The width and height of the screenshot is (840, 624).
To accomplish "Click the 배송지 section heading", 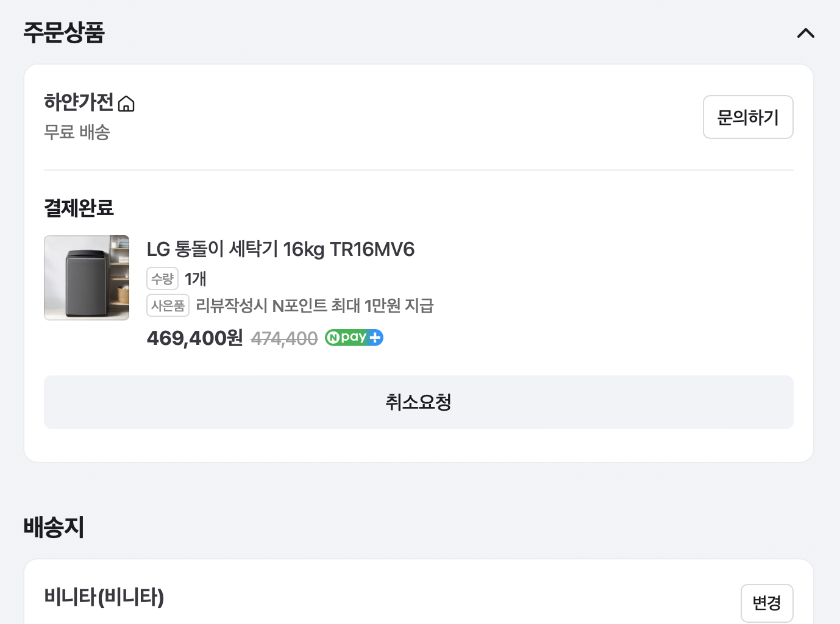I will coord(54,526).
